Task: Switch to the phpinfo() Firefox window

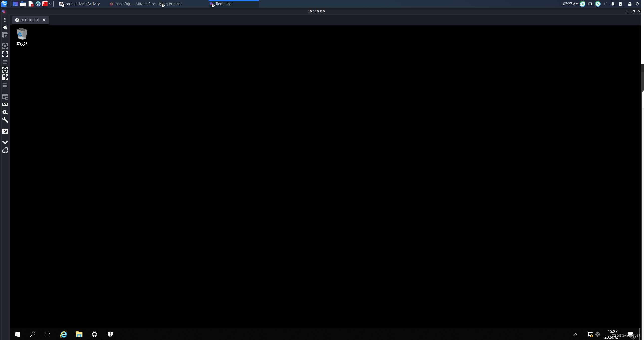Action: point(134,4)
